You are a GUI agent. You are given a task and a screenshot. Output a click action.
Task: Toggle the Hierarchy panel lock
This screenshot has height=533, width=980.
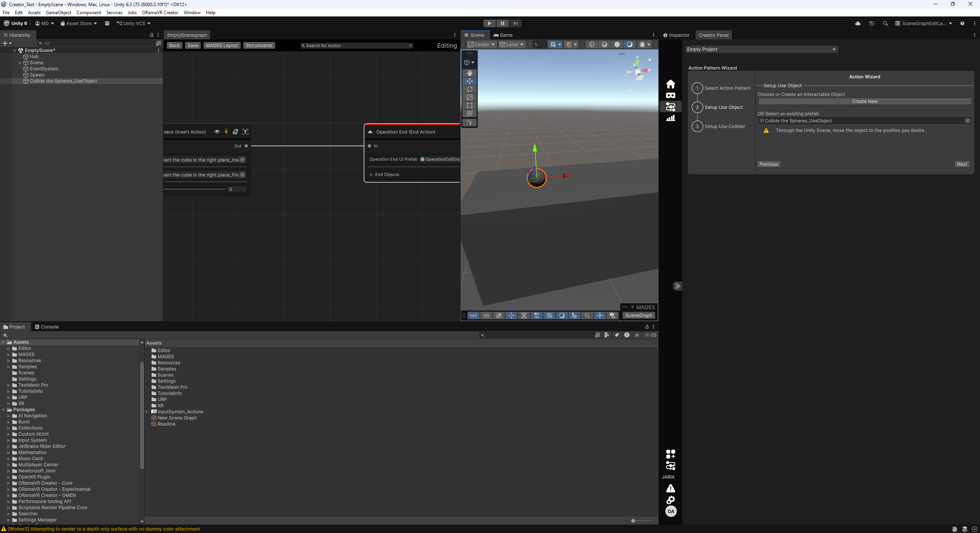pos(152,35)
